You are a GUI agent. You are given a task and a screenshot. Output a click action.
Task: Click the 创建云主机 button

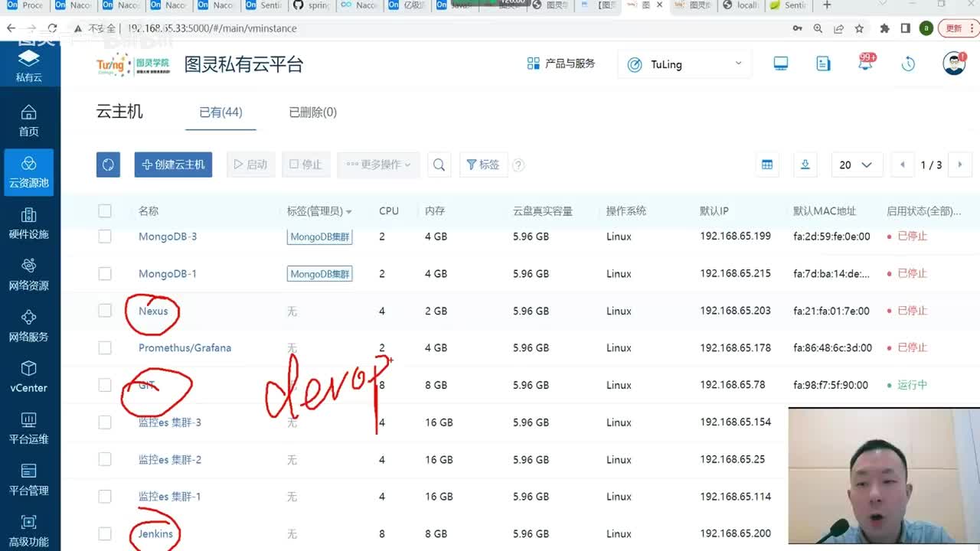173,165
